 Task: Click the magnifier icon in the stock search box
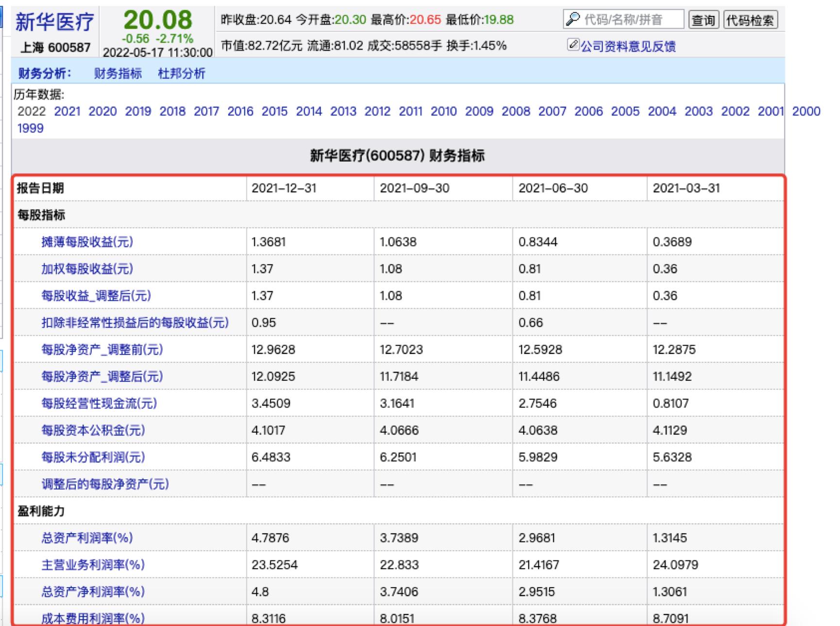tap(574, 19)
